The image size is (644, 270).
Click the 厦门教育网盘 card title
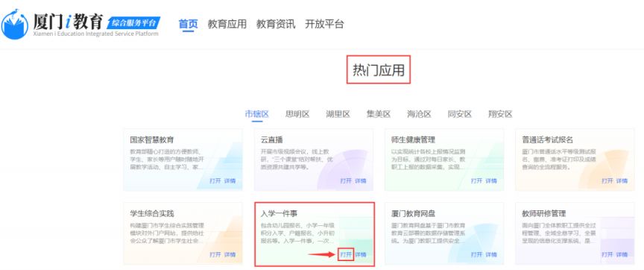coord(413,214)
